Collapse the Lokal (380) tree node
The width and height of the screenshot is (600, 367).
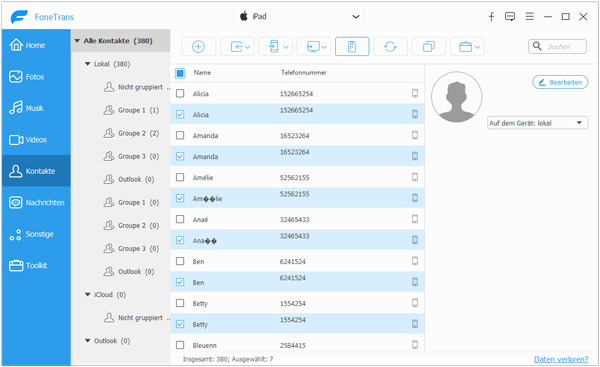[88, 64]
